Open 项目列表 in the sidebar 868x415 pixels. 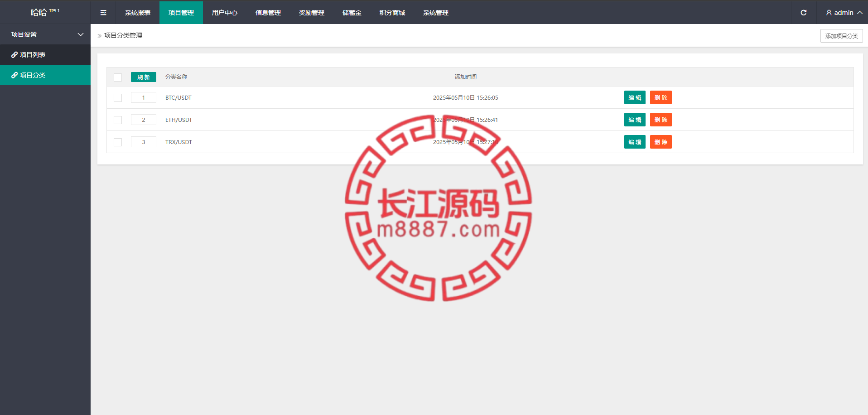45,55
